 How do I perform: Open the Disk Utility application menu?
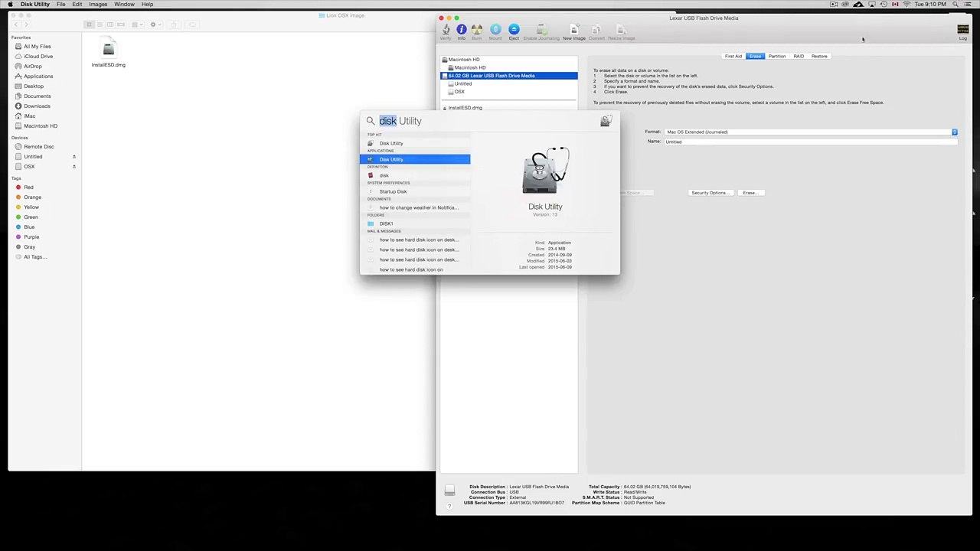(35, 5)
